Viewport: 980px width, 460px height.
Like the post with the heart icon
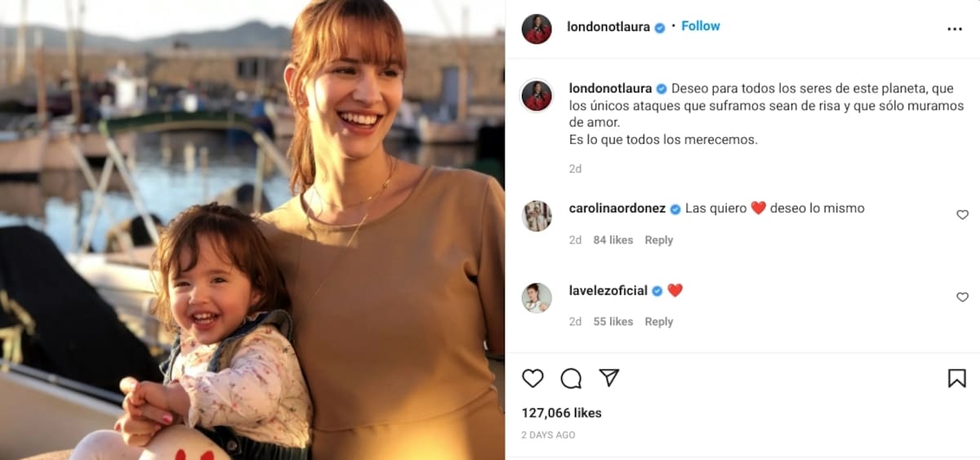tap(532, 378)
